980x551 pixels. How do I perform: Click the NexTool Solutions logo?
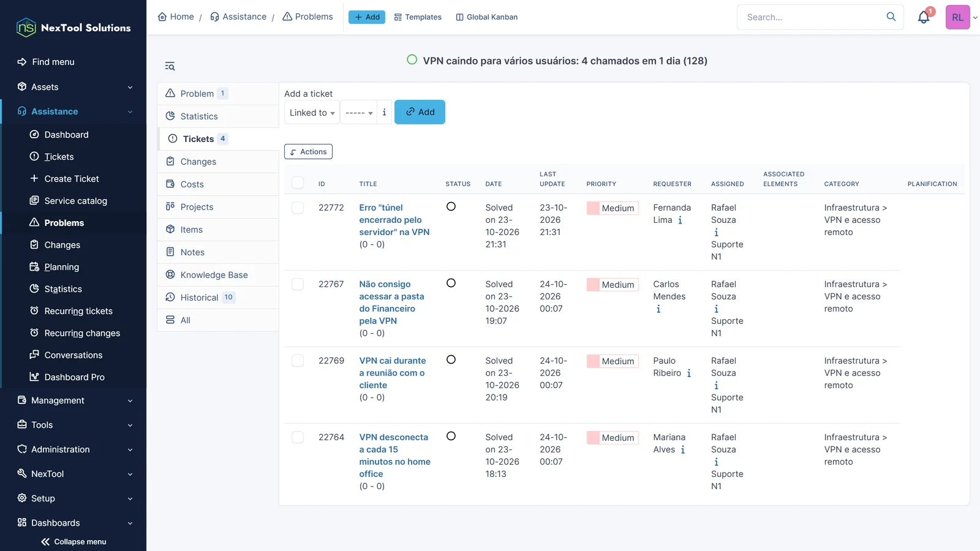pyautogui.click(x=73, y=28)
